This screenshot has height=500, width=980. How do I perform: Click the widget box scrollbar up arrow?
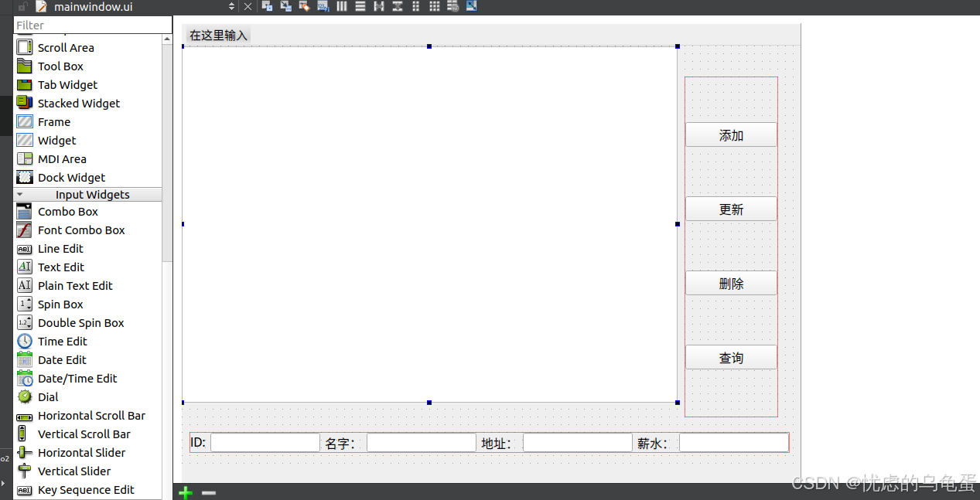click(x=167, y=39)
